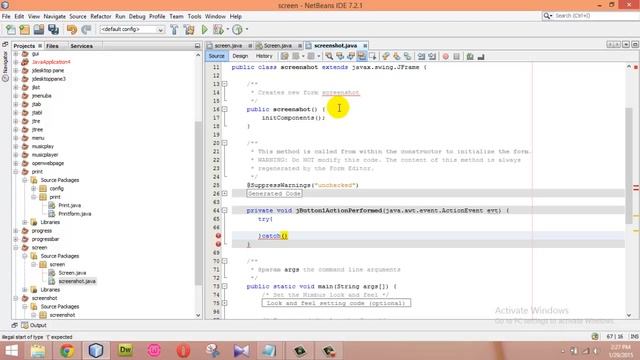This screenshot has width=640, height=360.
Task: Collapse the screenshot constructor fold
Action: (x=224, y=109)
